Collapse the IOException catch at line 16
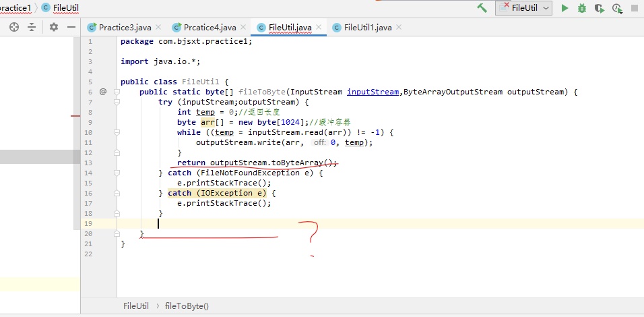 pos(117,193)
